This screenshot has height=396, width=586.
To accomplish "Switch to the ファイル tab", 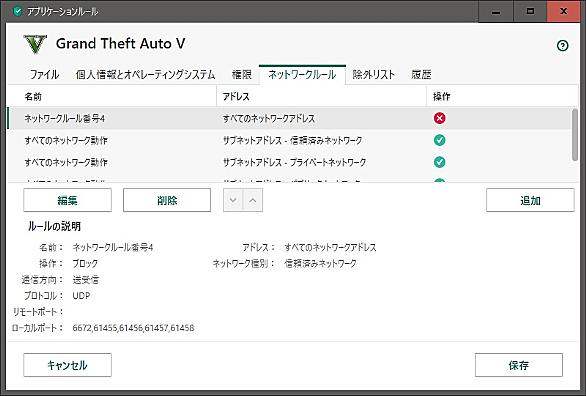I will tap(44, 75).
